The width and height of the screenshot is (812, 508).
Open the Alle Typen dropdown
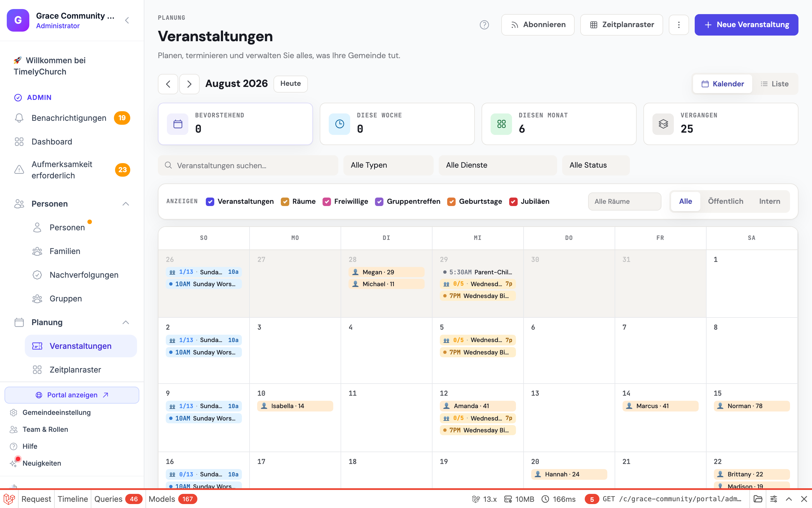(388, 165)
